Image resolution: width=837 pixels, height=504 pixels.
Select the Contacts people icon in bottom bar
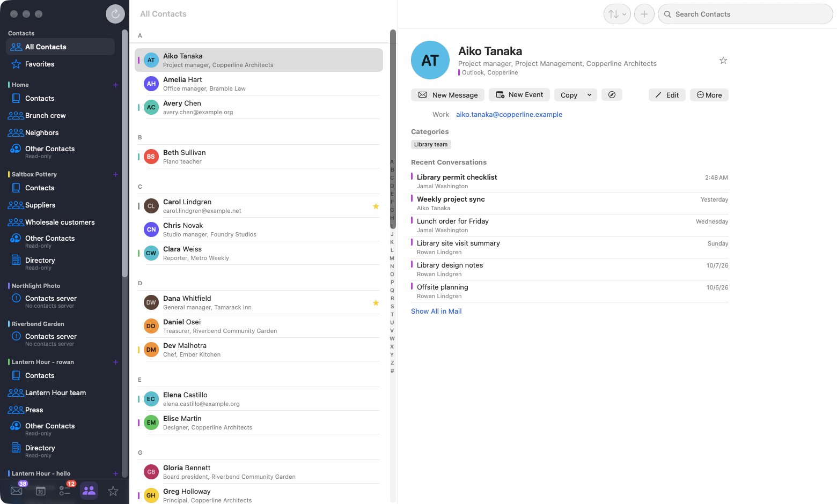tap(89, 490)
